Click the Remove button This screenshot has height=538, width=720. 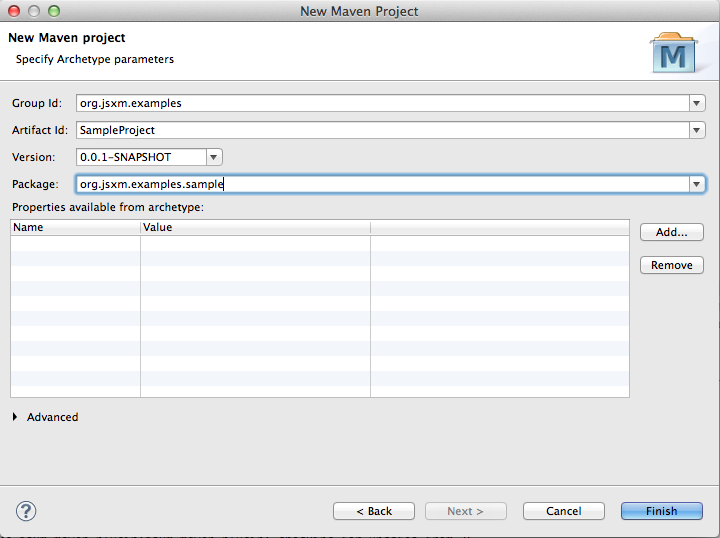point(671,265)
